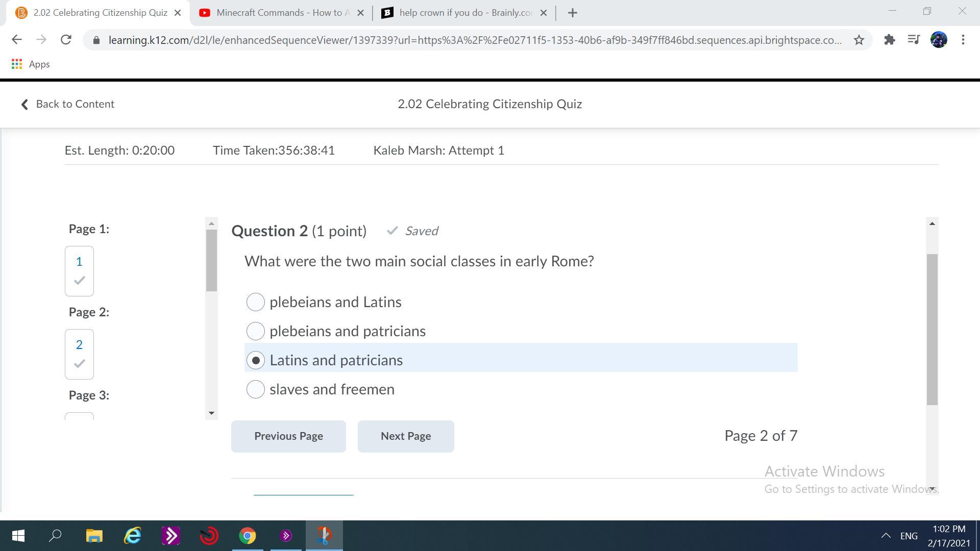Open the Chrome profile avatar
This screenshot has width=980, height=551.
point(939,40)
